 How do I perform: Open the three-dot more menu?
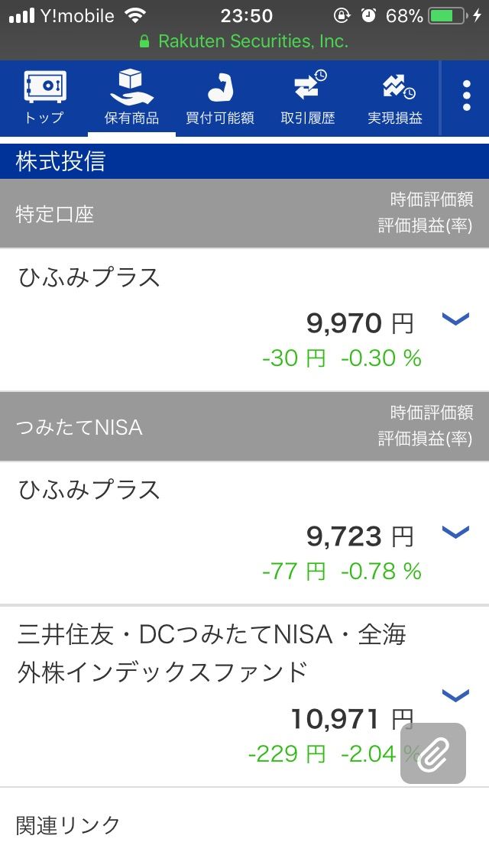point(466,96)
